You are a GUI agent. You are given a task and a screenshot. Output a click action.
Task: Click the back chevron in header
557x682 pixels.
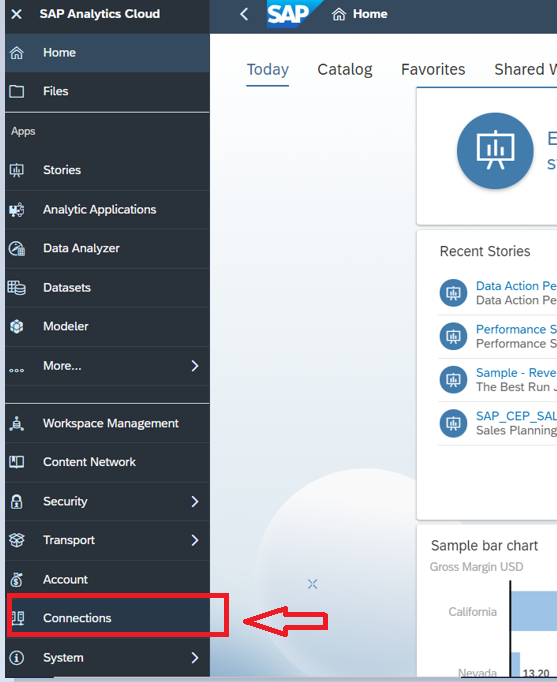pos(244,14)
